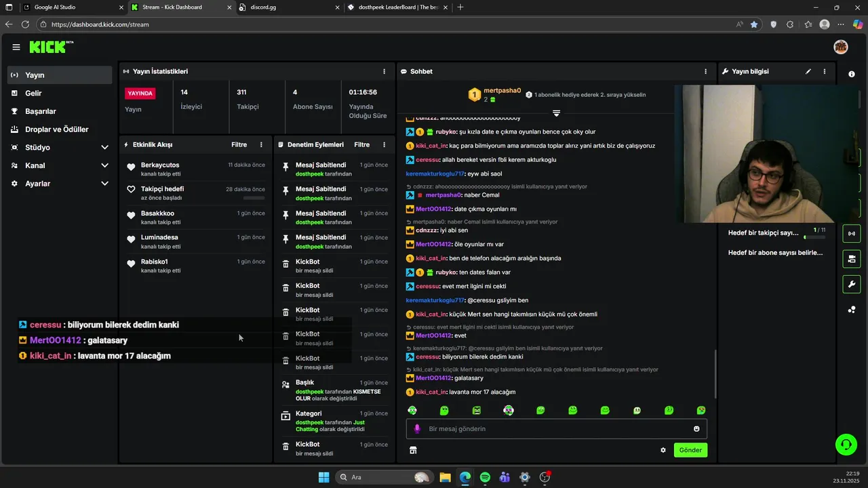Click the wrench tool icon in right rail
This screenshot has height=488, width=868.
(852, 284)
